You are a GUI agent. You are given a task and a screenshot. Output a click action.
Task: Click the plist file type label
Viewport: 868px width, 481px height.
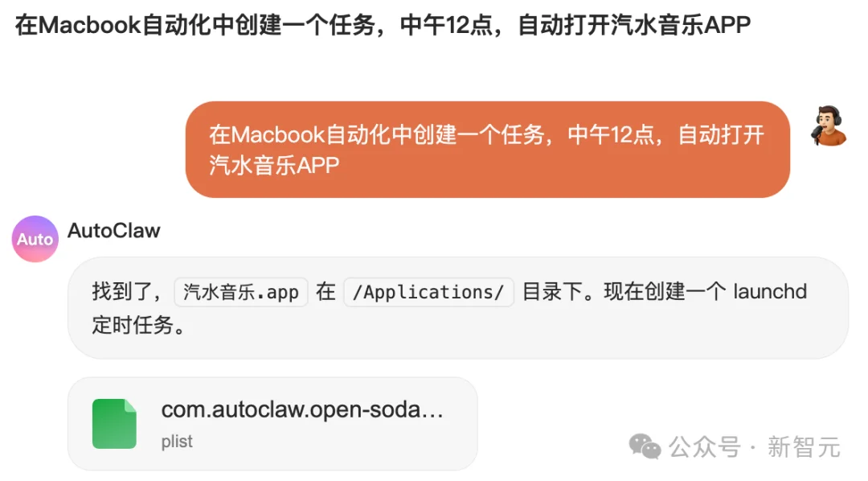click(x=177, y=442)
